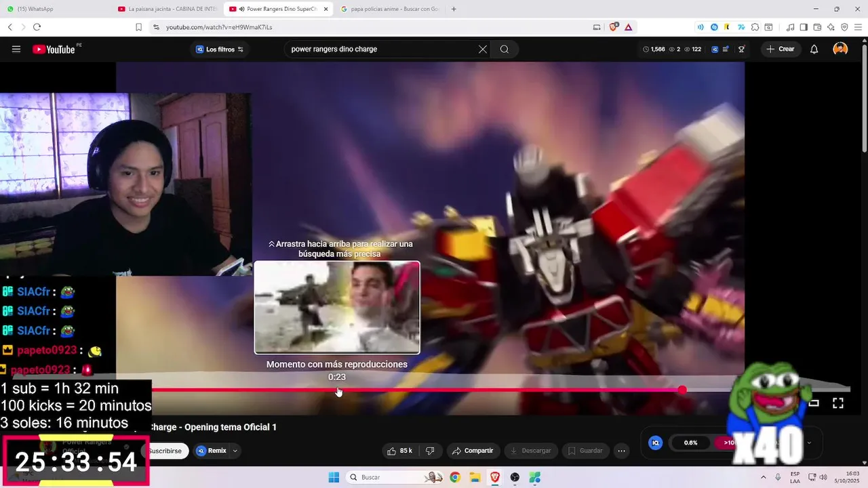Click the vidIQ score panel IQ icon
The height and width of the screenshot is (488, 868).
[x=655, y=443]
